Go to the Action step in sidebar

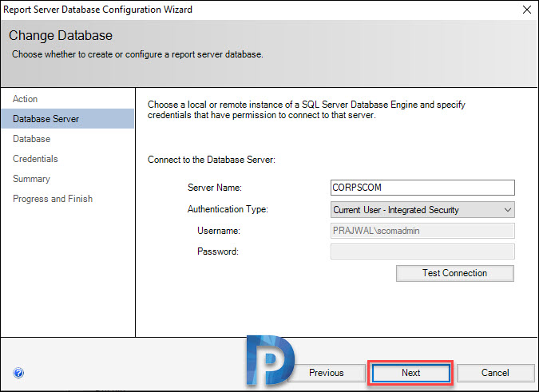point(25,99)
